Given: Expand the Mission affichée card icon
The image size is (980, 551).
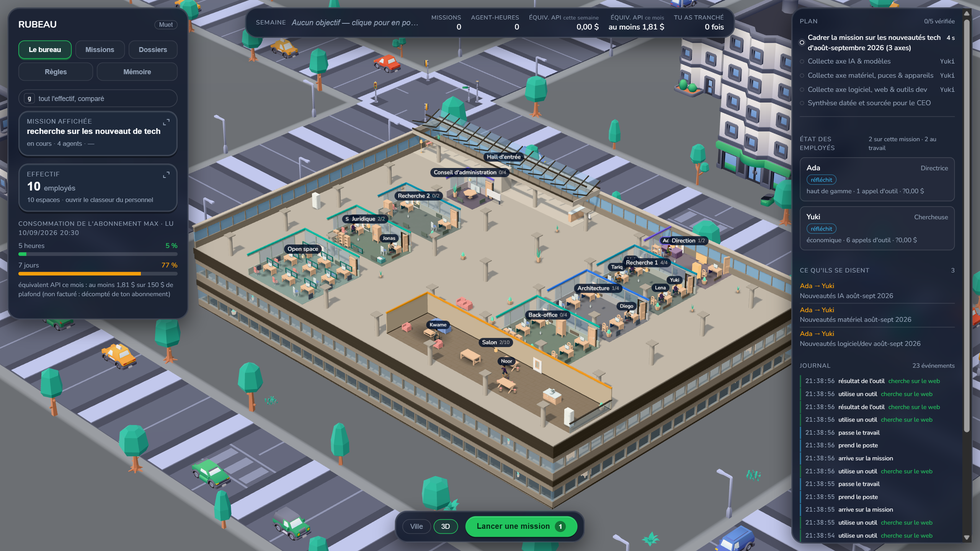Looking at the screenshot, I should coord(166,122).
